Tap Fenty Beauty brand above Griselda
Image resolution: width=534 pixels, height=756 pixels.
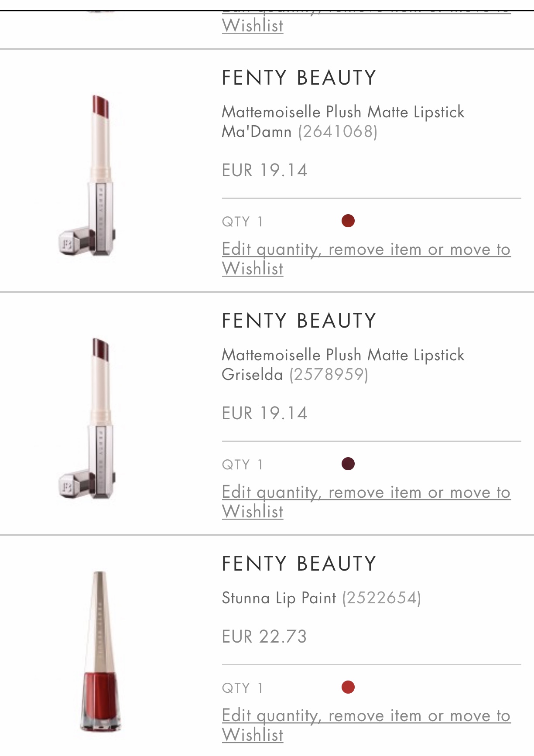[299, 321]
